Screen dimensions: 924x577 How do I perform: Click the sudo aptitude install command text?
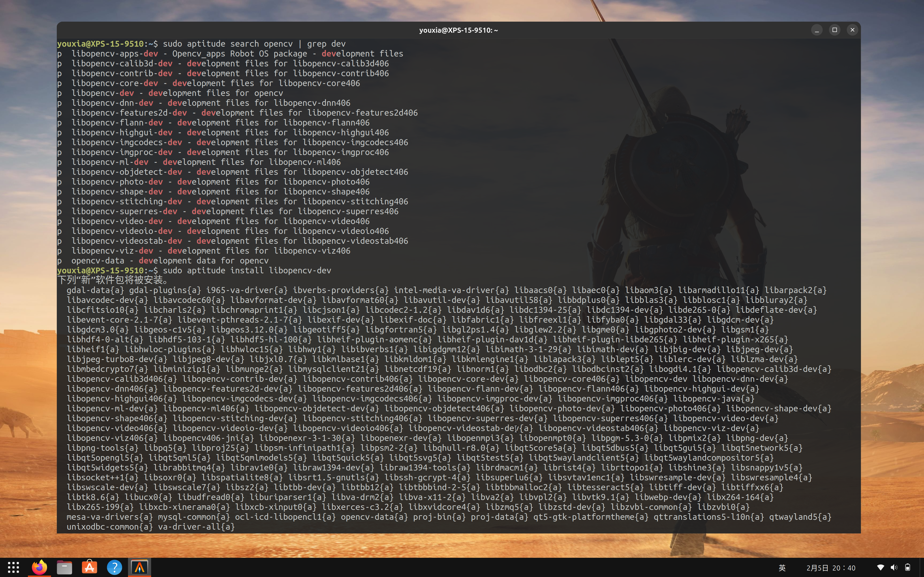click(247, 270)
